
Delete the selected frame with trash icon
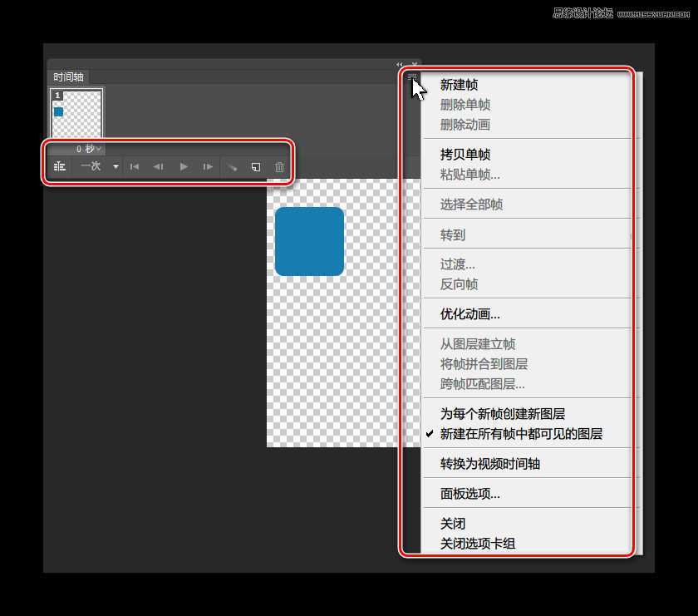point(279,165)
